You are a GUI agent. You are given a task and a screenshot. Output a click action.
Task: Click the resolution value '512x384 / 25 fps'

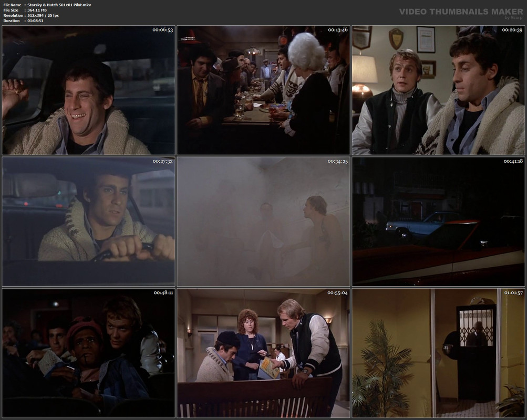(43, 15)
